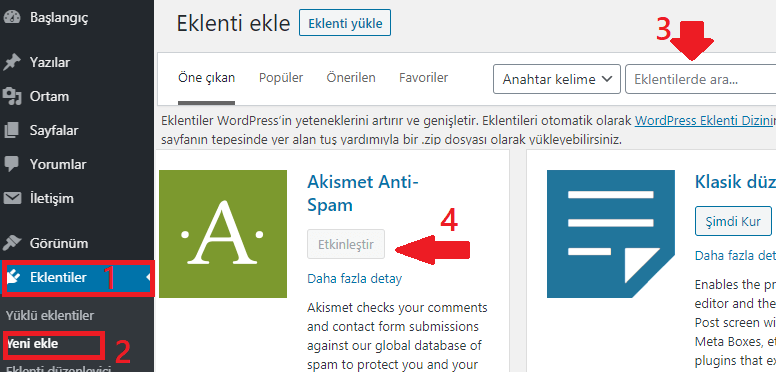The image size is (776, 372).
Task: Follow the WordPress Eklenti Dizini link
Action: coord(705,120)
